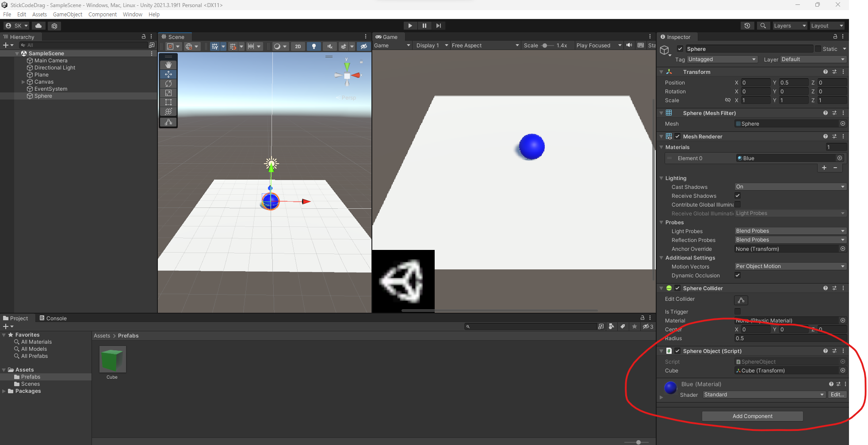The width and height of the screenshot is (868, 445).
Task: Open the Unity Version Control icon
Action: point(54,26)
